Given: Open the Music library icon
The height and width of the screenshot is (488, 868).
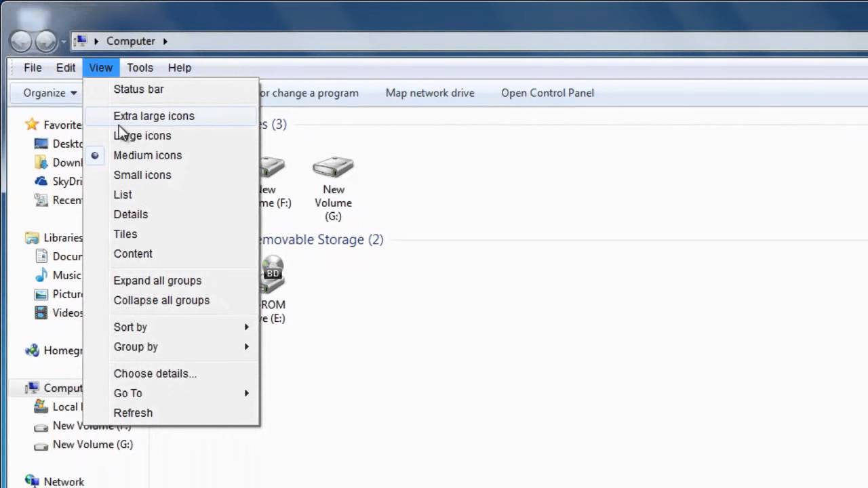Looking at the screenshot, I should (41, 275).
